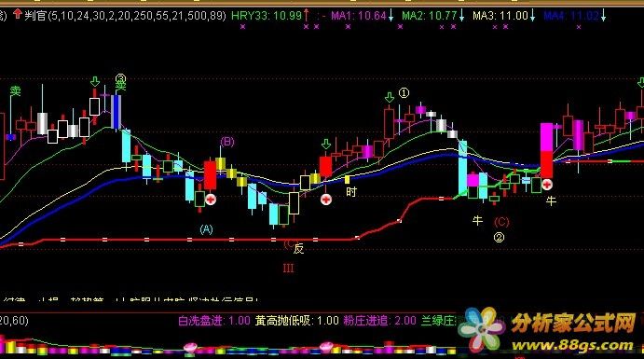Click the cyan (A) wave label
Viewport: 644px width, 359px height.
point(206,229)
